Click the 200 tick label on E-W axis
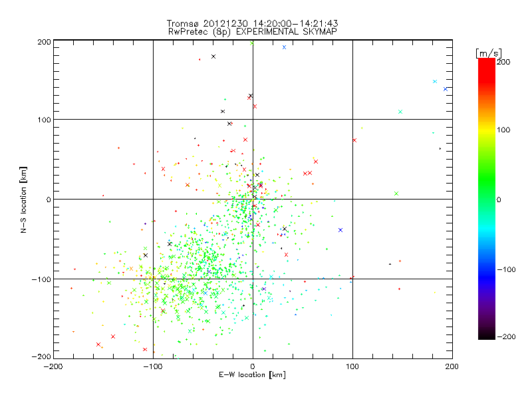Image resolution: width=532 pixels, height=399 pixels. (x=452, y=366)
